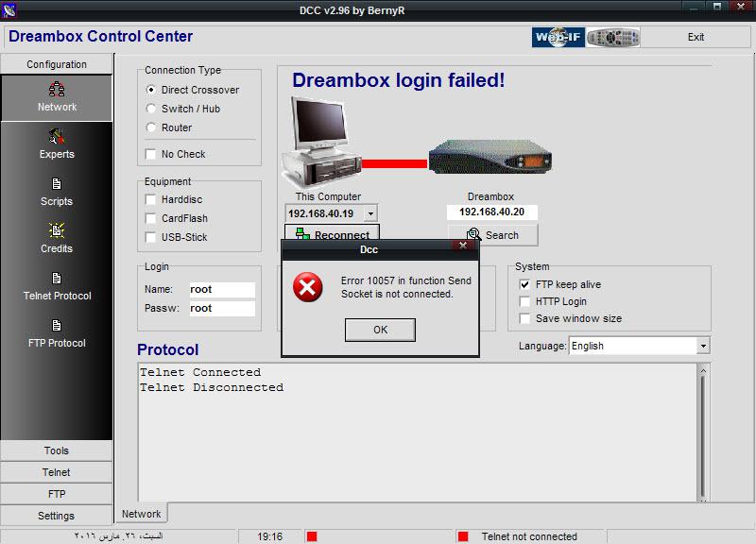
Task: Click the Arabic date in status bar
Action: pos(119,535)
